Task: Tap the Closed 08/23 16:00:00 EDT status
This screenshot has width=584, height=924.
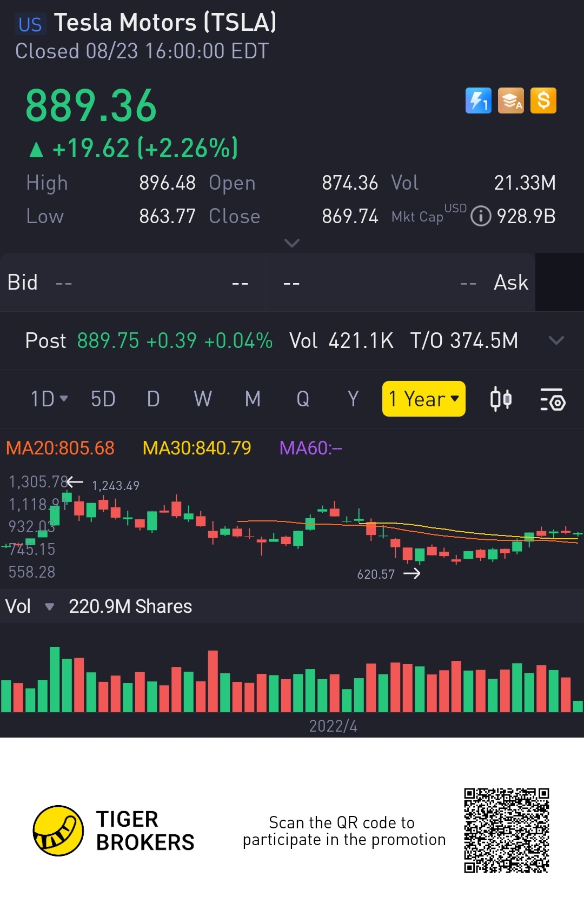Action: coord(142,51)
